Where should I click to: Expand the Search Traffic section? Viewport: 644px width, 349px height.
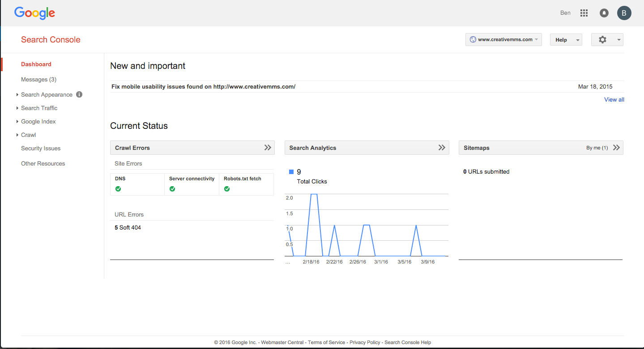[17, 108]
